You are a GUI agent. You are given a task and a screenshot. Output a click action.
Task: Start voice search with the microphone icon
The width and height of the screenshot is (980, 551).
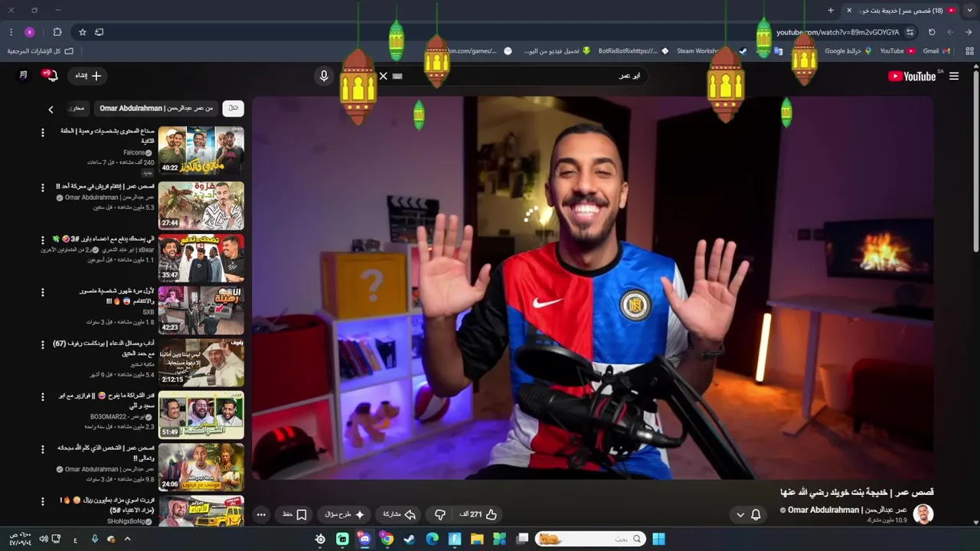(324, 76)
